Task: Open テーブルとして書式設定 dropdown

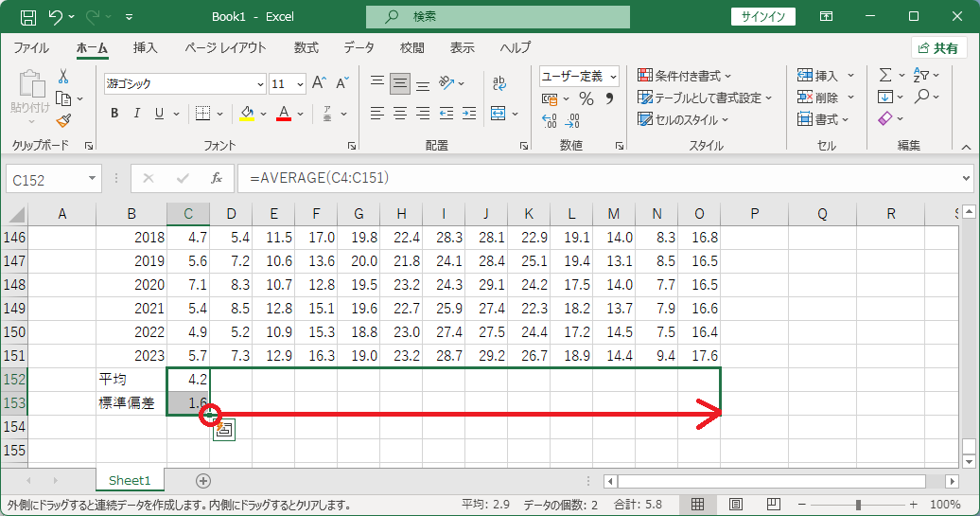Action: tap(705, 98)
